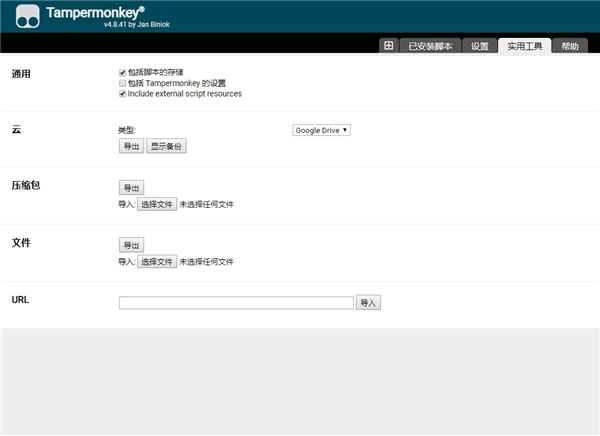The width and height of the screenshot is (600, 436).
Task: Choose file with 选择文件 under 压缩包
Action: (156, 204)
